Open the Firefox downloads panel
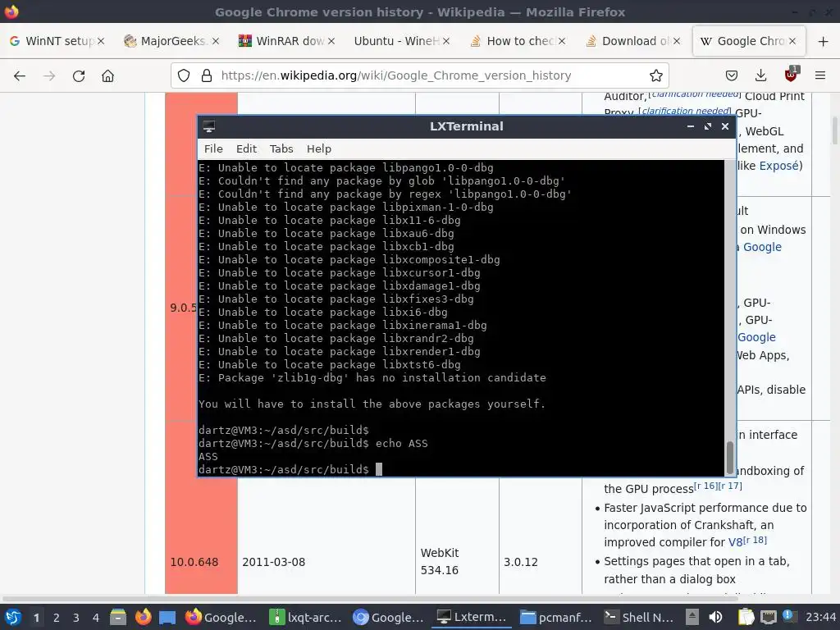The height and width of the screenshot is (630, 840). pos(760,75)
